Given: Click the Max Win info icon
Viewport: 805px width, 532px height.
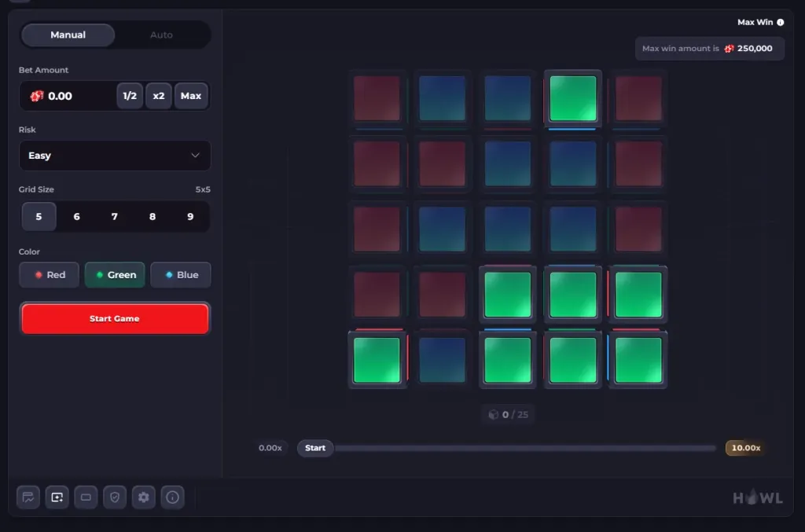Looking at the screenshot, I should pyautogui.click(x=781, y=22).
